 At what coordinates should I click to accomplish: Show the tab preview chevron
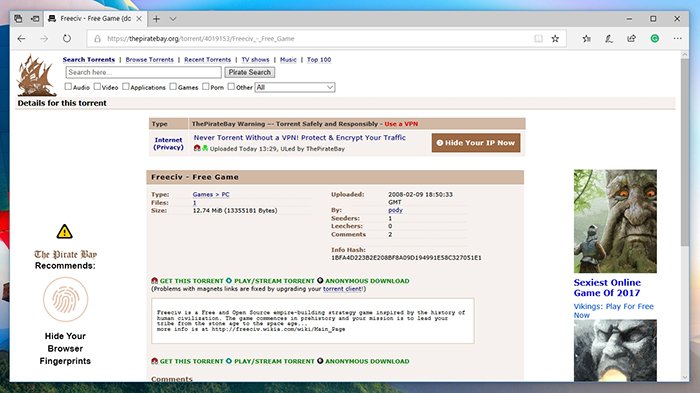(x=173, y=19)
